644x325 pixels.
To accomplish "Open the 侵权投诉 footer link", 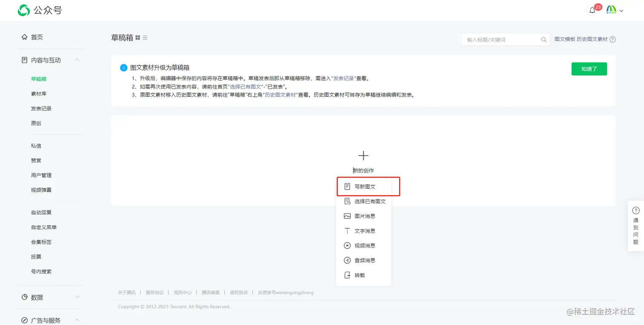I will pos(239,293).
